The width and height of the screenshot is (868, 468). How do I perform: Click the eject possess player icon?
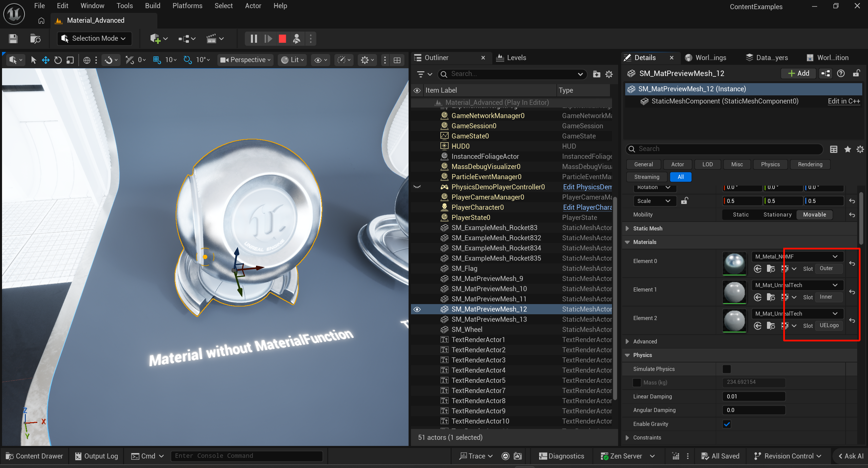(297, 39)
